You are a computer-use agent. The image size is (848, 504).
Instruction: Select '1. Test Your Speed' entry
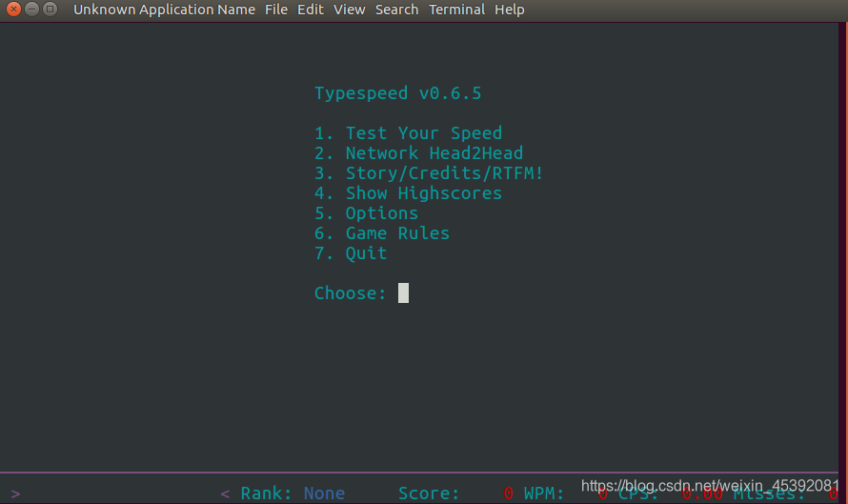point(409,133)
